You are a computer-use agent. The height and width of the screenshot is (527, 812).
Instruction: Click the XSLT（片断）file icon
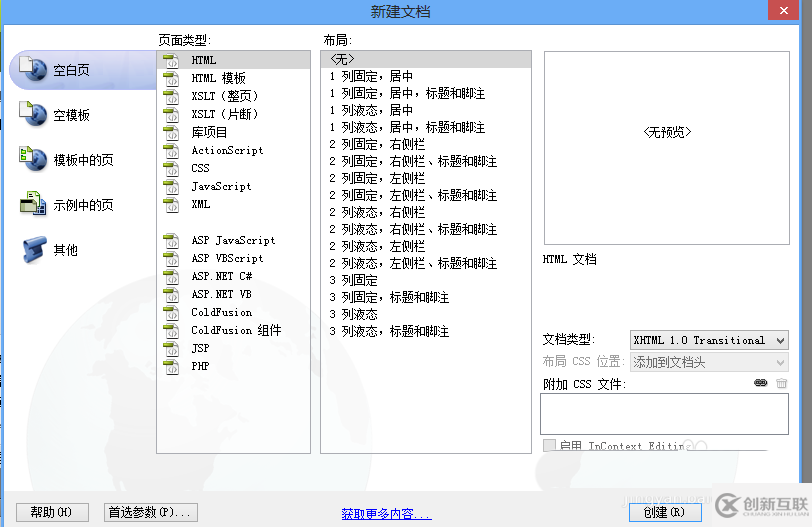[171, 114]
